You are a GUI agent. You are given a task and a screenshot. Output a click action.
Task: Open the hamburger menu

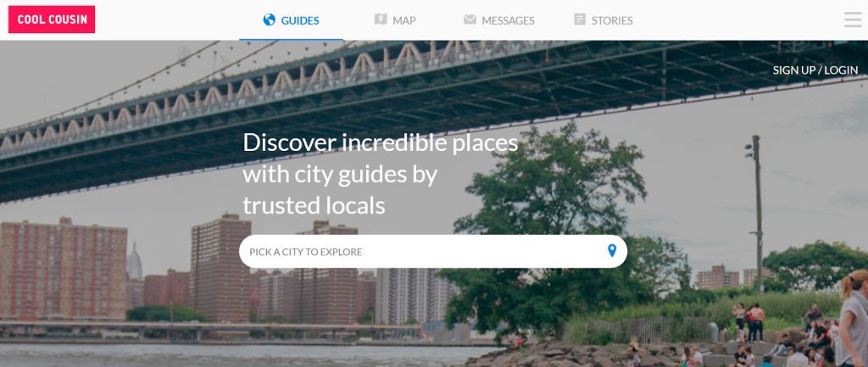853,19
